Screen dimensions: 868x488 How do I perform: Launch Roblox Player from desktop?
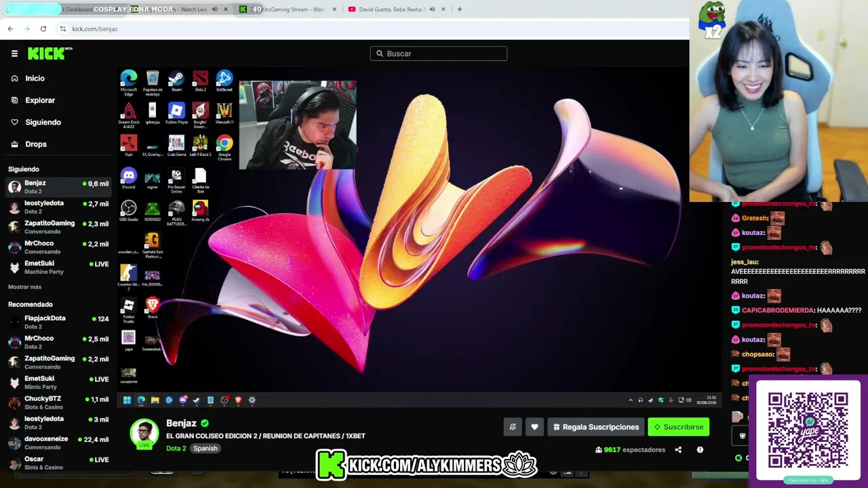[176, 113]
